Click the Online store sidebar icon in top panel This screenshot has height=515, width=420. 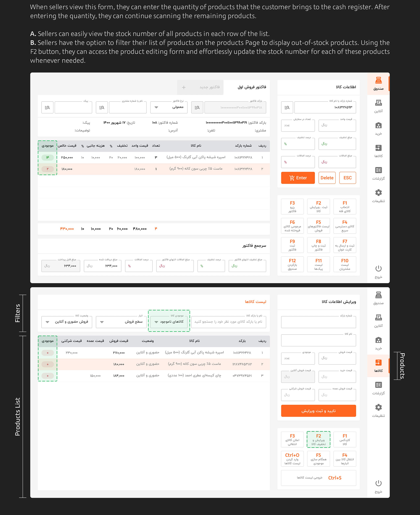click(378, 103)
